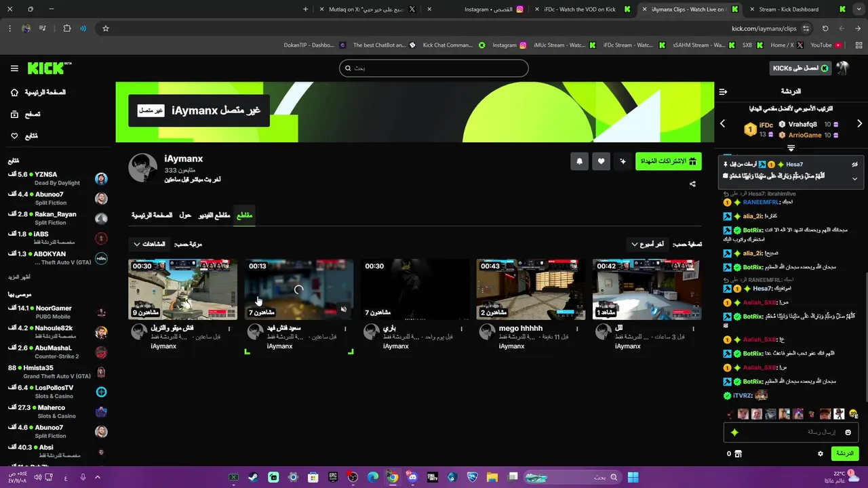868x488 pixels.
Task: Click the search field بحث on Kick
Action: coord(434,68)
